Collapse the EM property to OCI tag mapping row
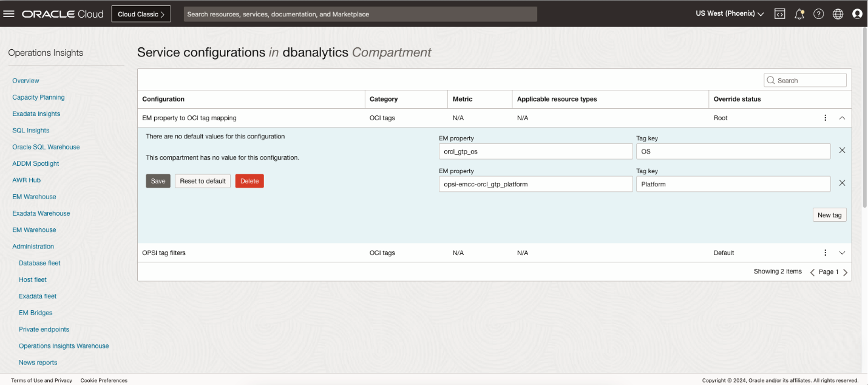This screenshot has width=868, height=385. [x=842, y=118]
